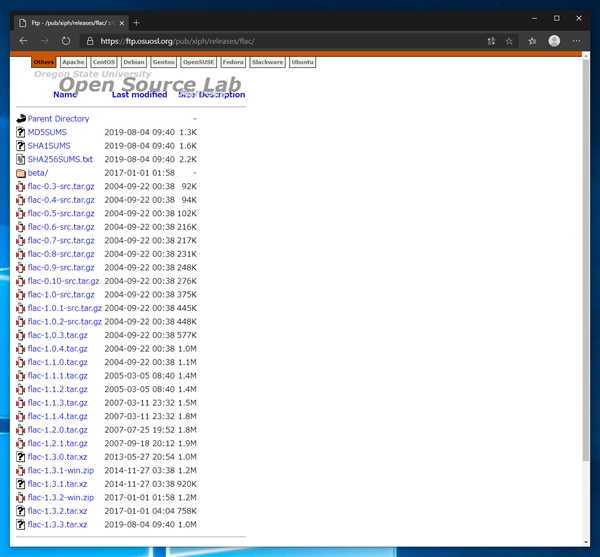Open the browser settings ellipsis menu
The image size is (600, 557).
point(576,41)
